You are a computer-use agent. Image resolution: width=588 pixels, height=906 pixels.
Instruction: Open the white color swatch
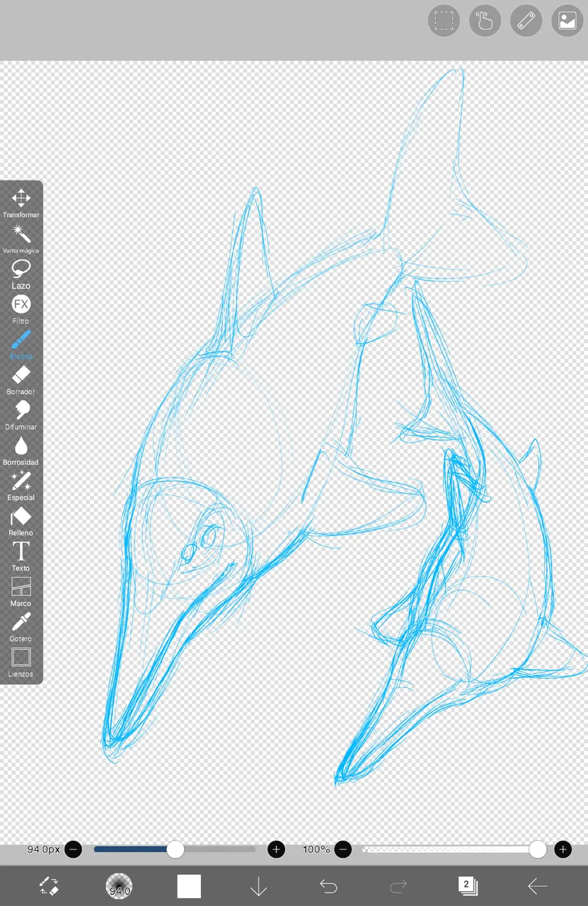click(x=189, y=886)
